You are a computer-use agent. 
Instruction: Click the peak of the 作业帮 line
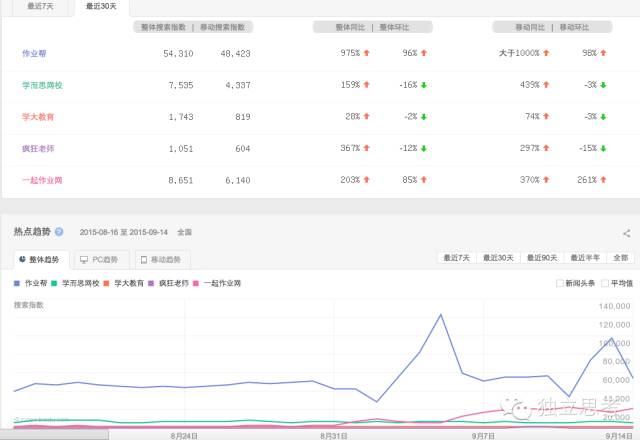point(440,315)
